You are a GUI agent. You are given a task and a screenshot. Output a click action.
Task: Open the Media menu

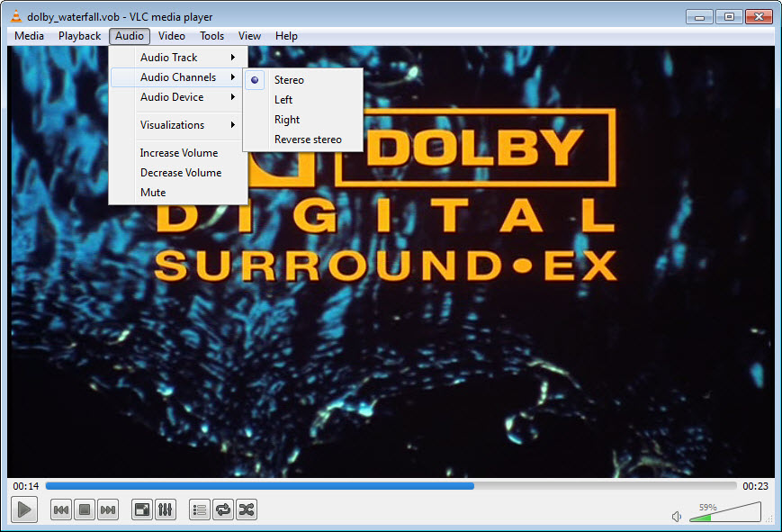pyautogui.click(x=29, y=36)
